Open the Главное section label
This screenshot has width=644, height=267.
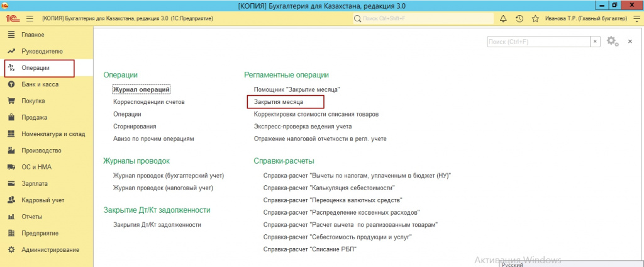pyautogui.click(x=33, y=35)
